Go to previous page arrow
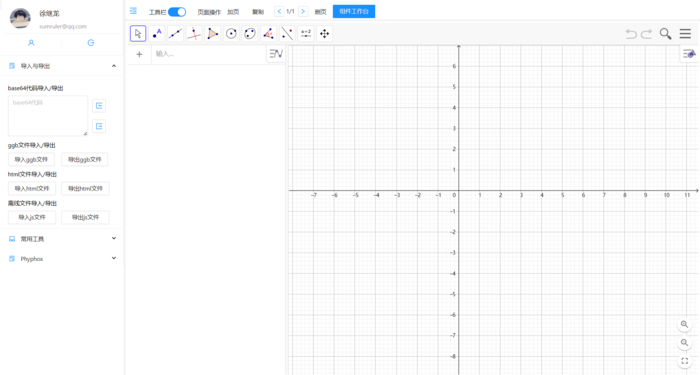700x375 pixels. [x=279, y=12]
